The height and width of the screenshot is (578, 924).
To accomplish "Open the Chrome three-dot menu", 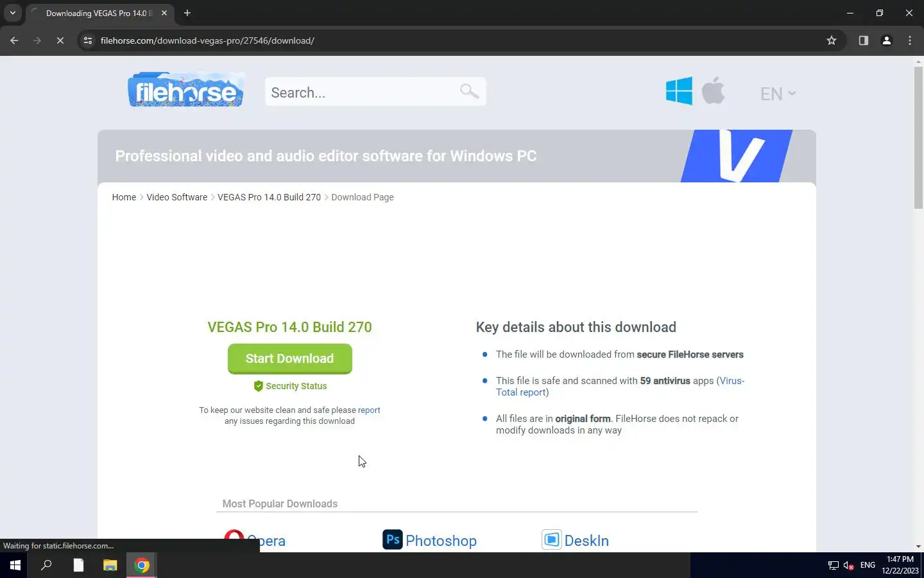I will point(910,40).
